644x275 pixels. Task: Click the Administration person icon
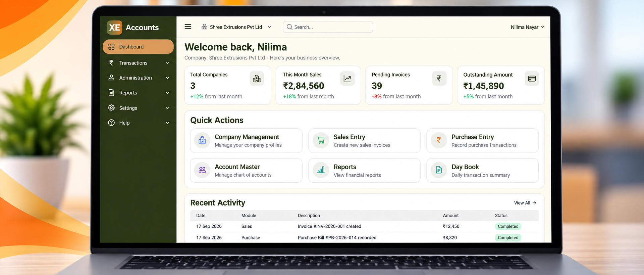coord(111,78)
